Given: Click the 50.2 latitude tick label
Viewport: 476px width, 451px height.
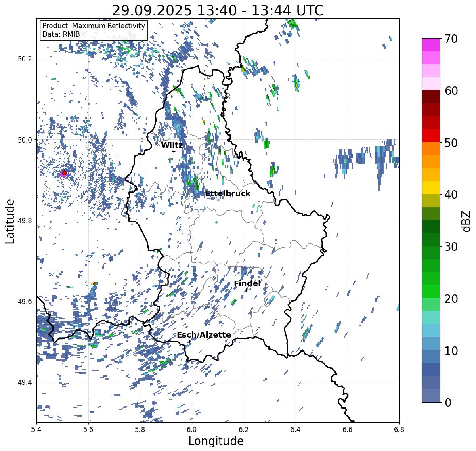Looking at the screenshot, I should [x=25, y=59].
